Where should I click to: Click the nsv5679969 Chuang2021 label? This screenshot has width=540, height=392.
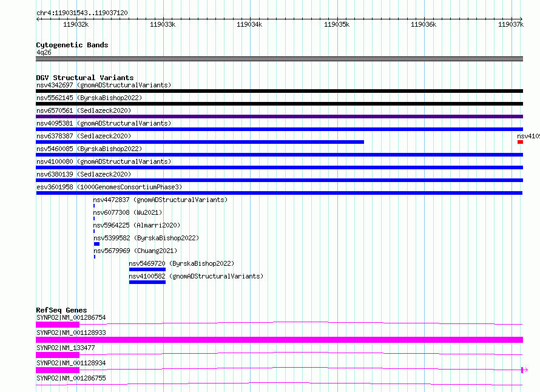tap(135, 251)
